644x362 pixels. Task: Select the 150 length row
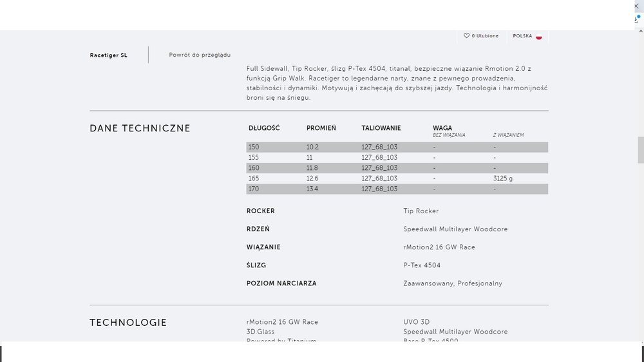click(x=397, y=147)
